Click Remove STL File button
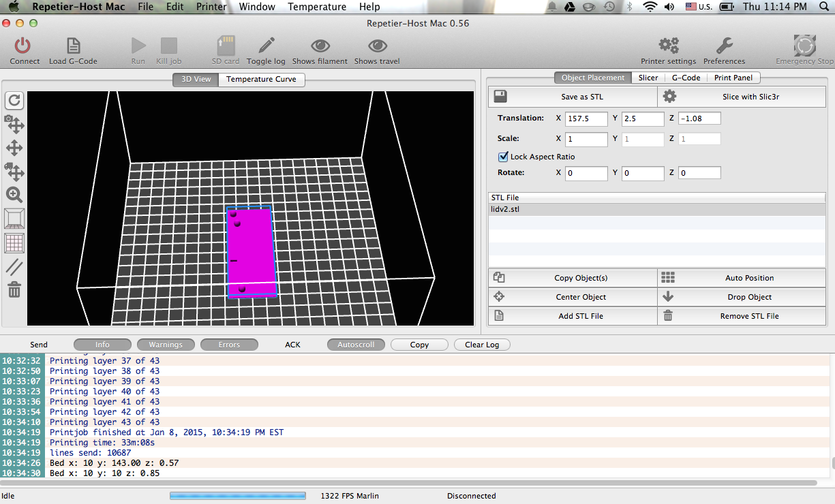 tap(742, 316)
